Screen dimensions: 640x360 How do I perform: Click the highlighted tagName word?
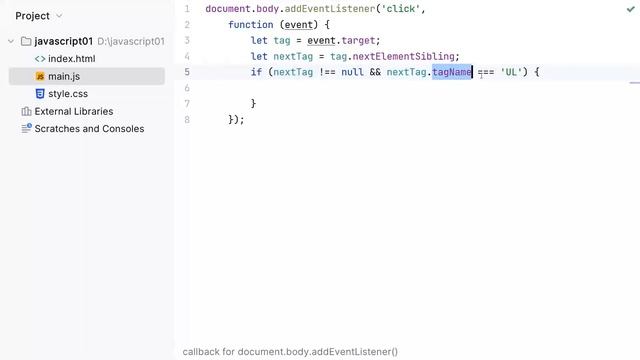tap(452, 72)
